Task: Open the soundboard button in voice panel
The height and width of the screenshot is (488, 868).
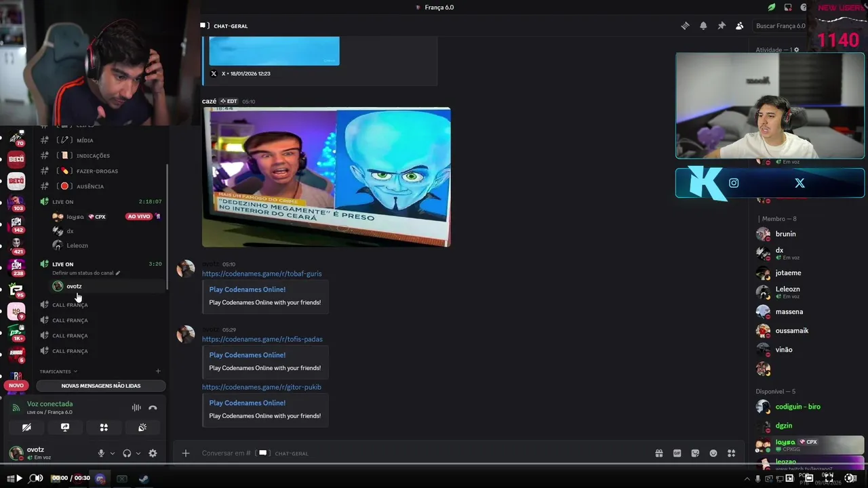Action: 142,428
